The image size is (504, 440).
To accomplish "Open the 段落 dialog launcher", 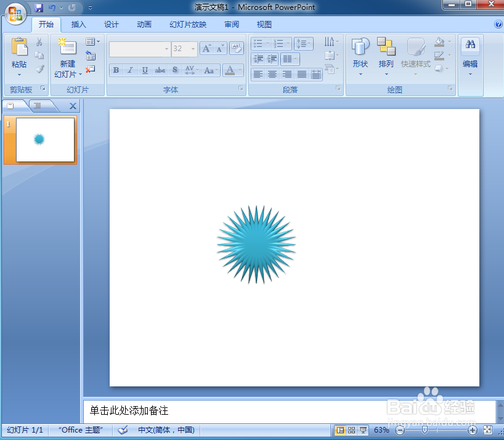I will (x=338, y=88).
